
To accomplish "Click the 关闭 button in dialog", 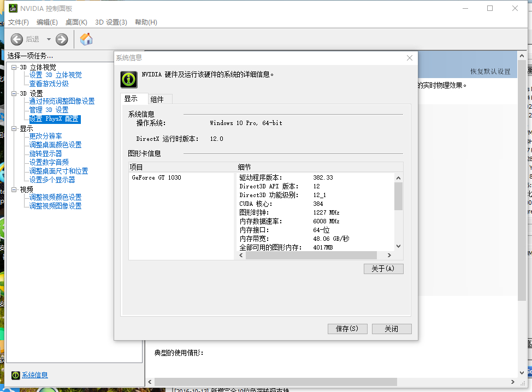I will 392,329.
